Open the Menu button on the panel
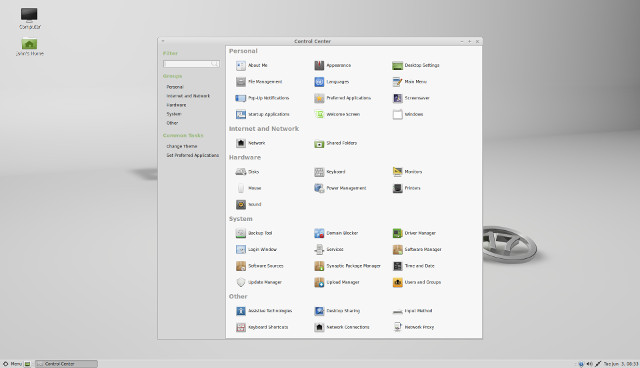The height and width of the screenshot is (368, 640). [x=12, y=364]
